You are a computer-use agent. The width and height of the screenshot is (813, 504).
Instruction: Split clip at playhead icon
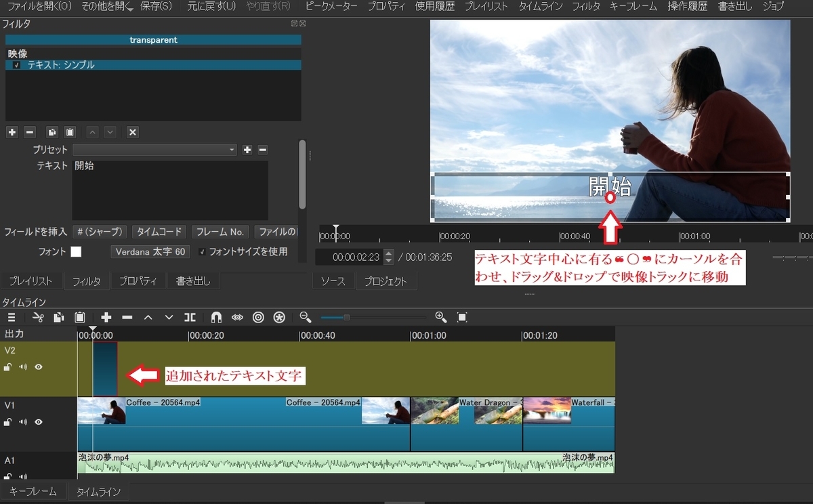point(190,317)
